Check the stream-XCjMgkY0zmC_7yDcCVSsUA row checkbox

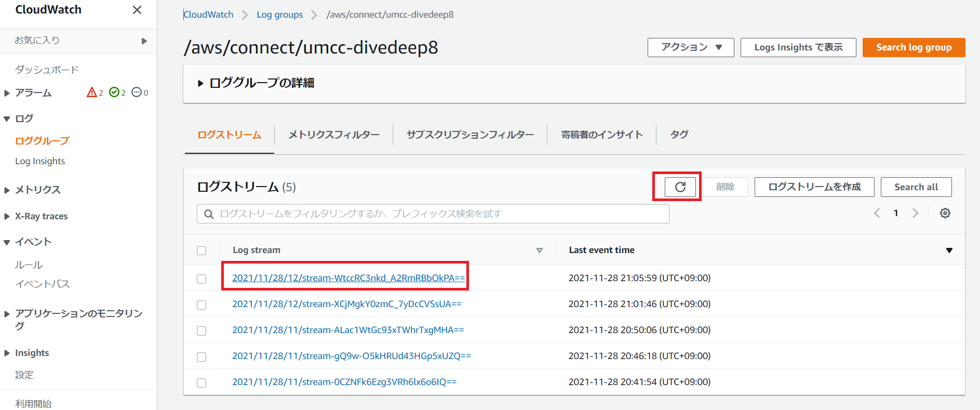(x=202, y=305)
